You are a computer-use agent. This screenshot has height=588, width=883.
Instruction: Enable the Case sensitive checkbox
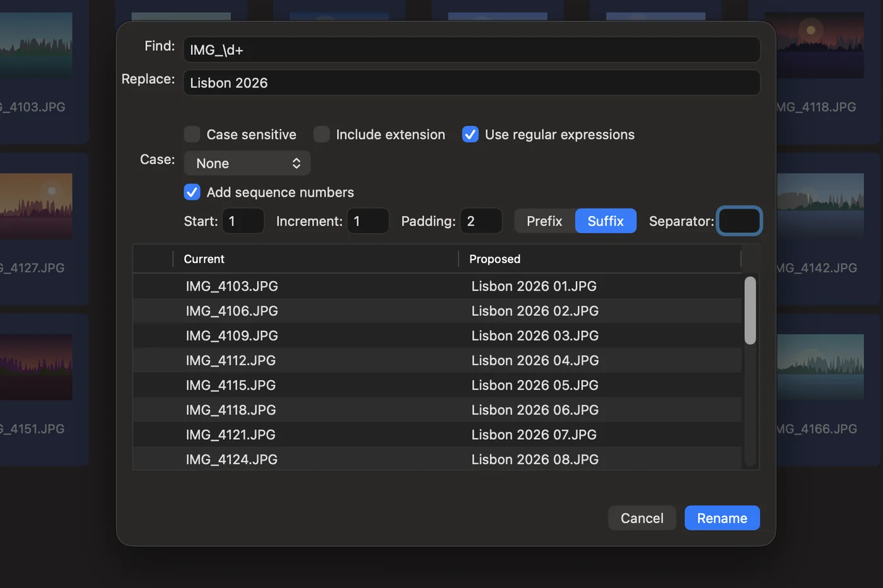pos(192,134)
